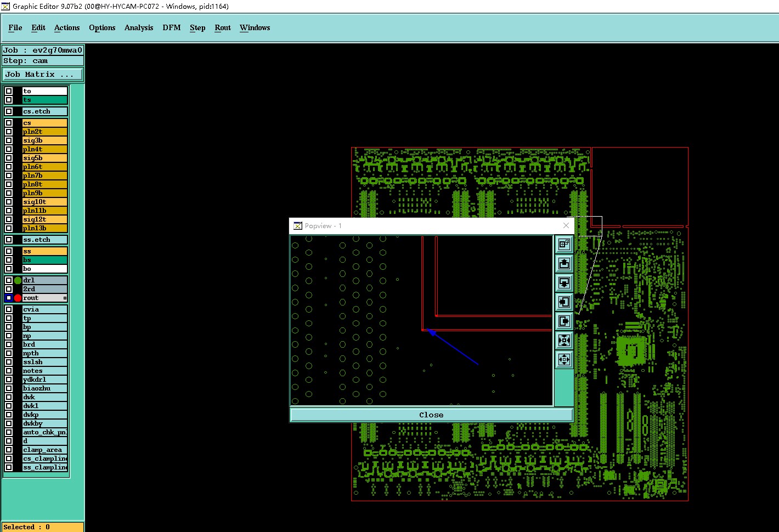Click the pan left icon in Popview

tap(564, 302)
